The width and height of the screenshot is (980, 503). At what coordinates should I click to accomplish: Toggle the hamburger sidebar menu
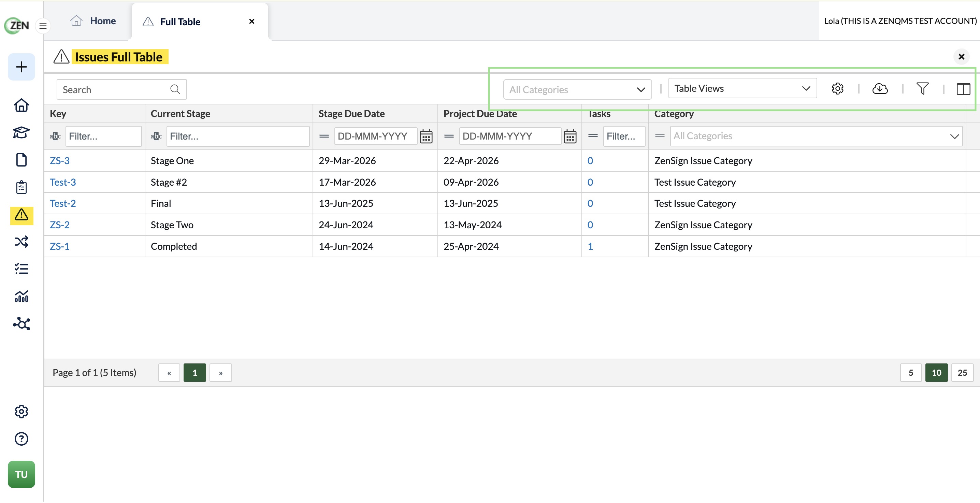(x=43, y=26)
